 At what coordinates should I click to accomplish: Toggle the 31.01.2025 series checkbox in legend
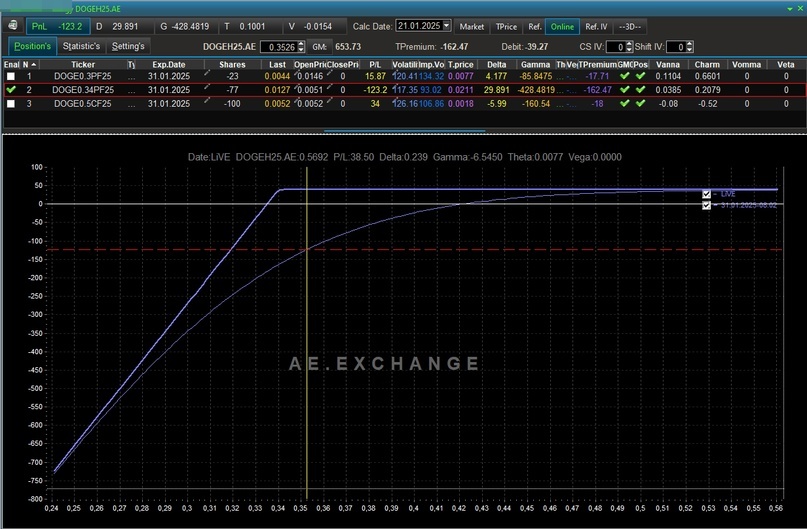pyautogui.click(x=706, y=205)
